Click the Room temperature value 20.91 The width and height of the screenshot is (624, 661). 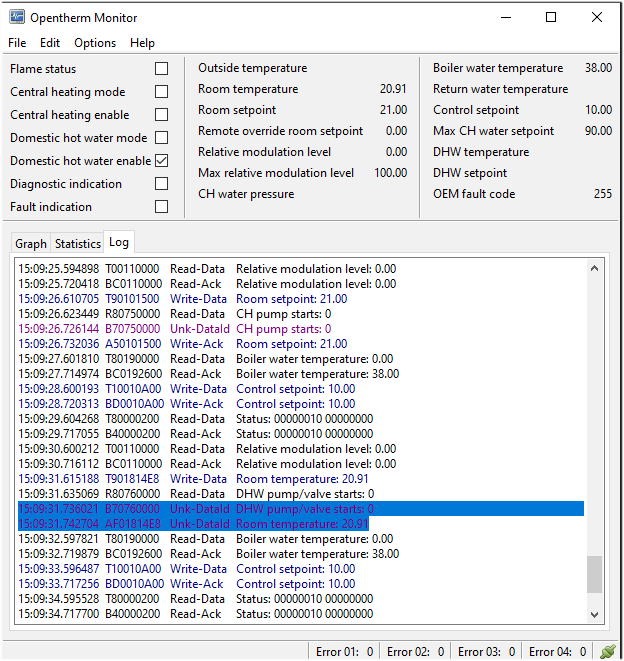click(x=393, y=89)
